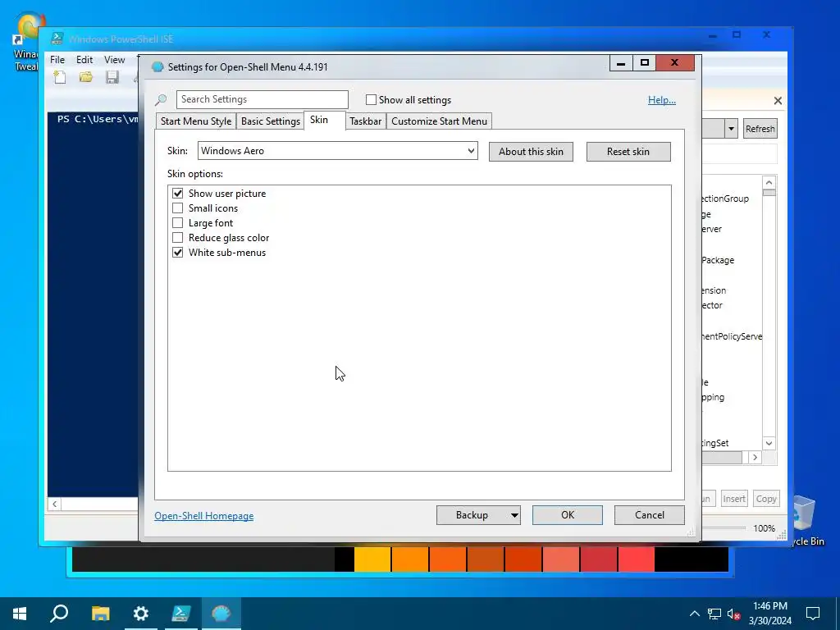Open the Customize Start Menu tab
This screenshot has width=840, height=630.
(440, 121)
